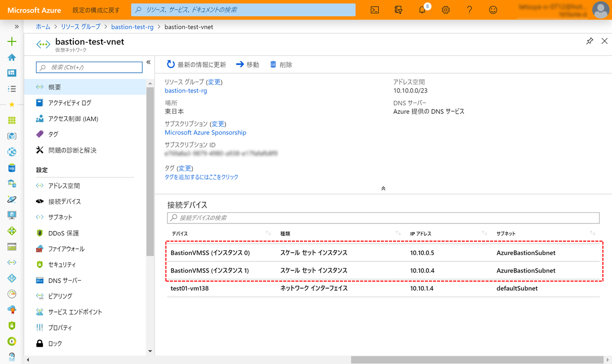Collapse the resource menu panel
612x364 pixels.
pyautogui.click(x=149, y=62)
